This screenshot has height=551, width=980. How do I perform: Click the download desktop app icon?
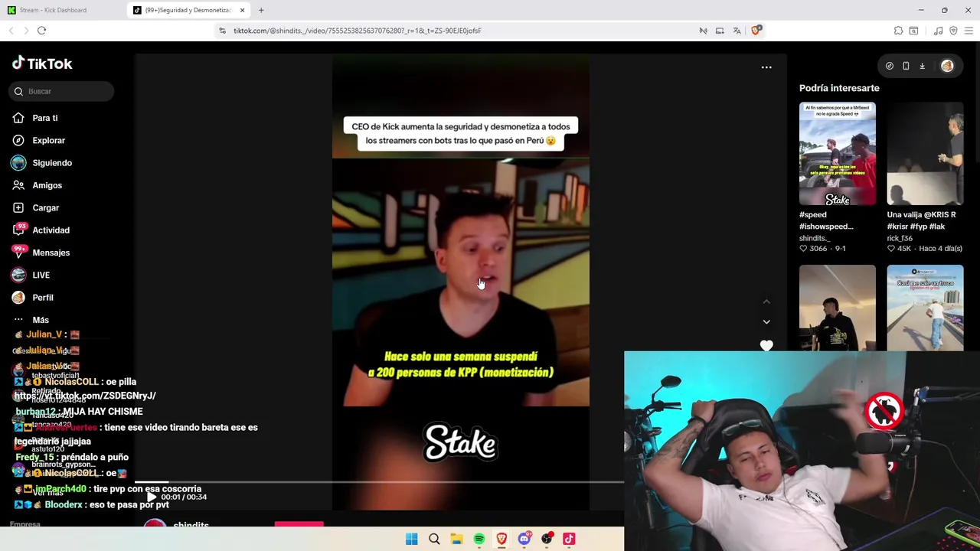click(x=922, y=66)
